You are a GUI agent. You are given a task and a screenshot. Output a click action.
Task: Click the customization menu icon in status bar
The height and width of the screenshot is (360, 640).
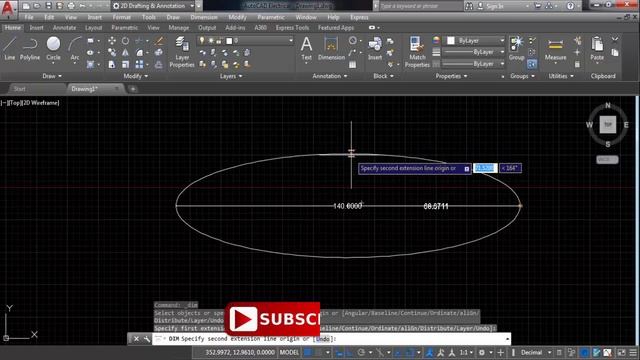click(633, 352)
